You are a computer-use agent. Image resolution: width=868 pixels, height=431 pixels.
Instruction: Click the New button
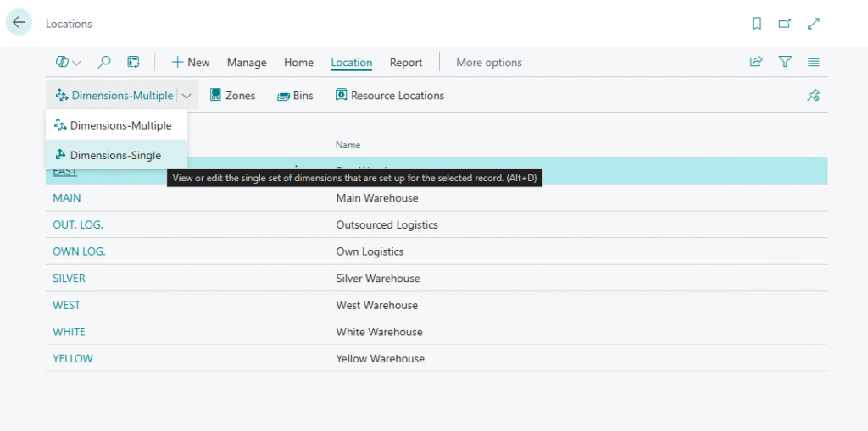point(191,63)
